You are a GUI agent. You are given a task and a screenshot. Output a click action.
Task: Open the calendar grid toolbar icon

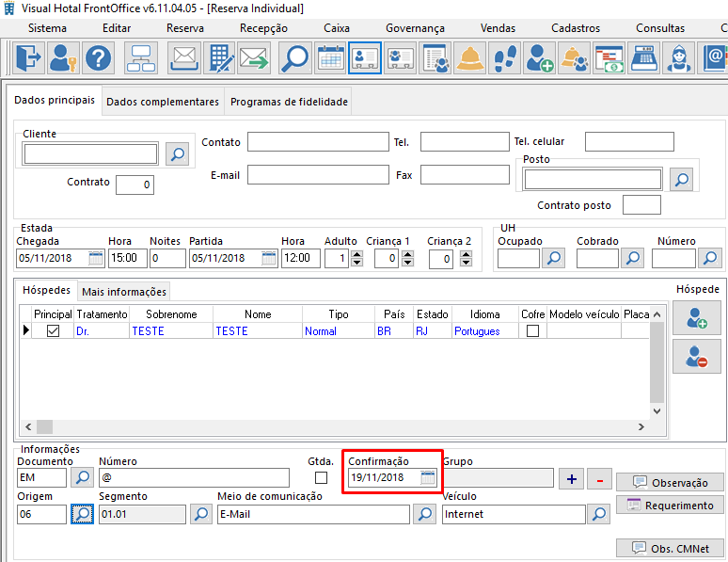pos(330,58)
